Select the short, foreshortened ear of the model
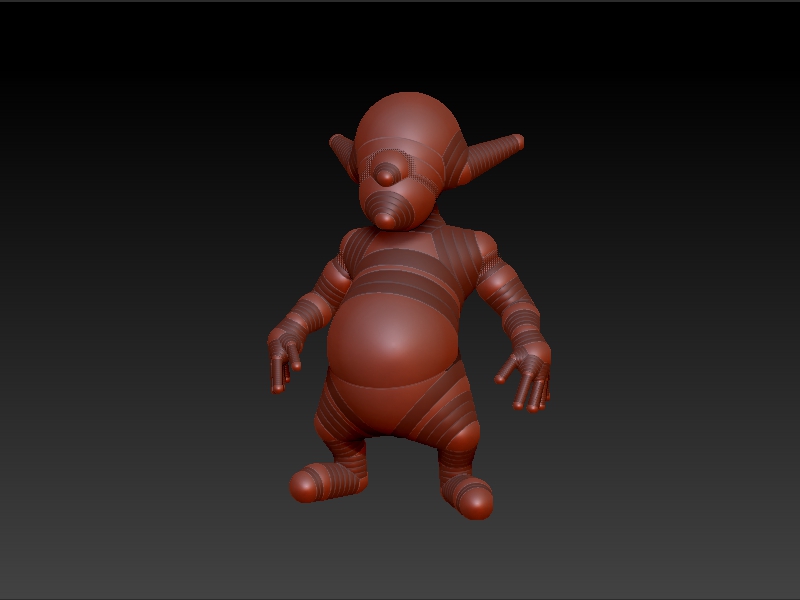Image resolution: width=800 pixels, height=600 pixels. tap(342, 155)
